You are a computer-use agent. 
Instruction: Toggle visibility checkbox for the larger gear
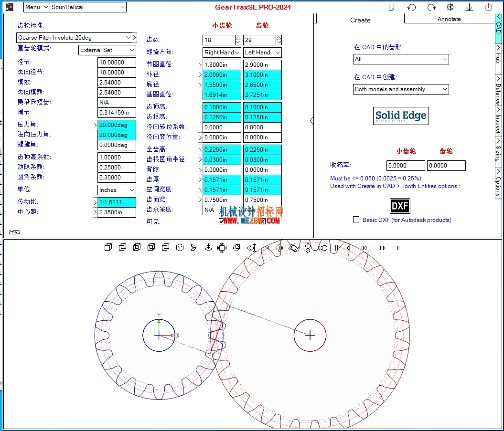262,221
